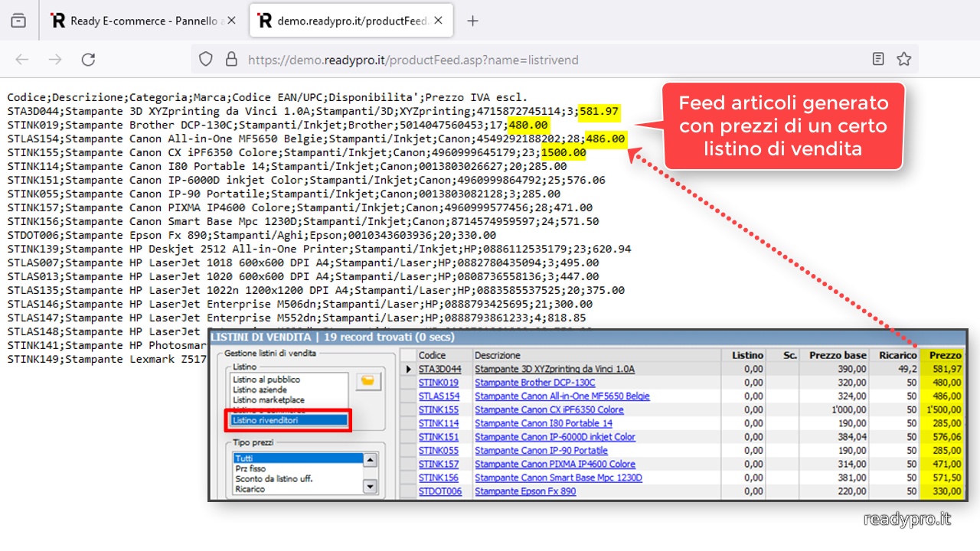Open Stampante Canon Smart Base Mpc 1230D link
The width and height of the screenshot is (980, 551).
[x=558, y=478]
